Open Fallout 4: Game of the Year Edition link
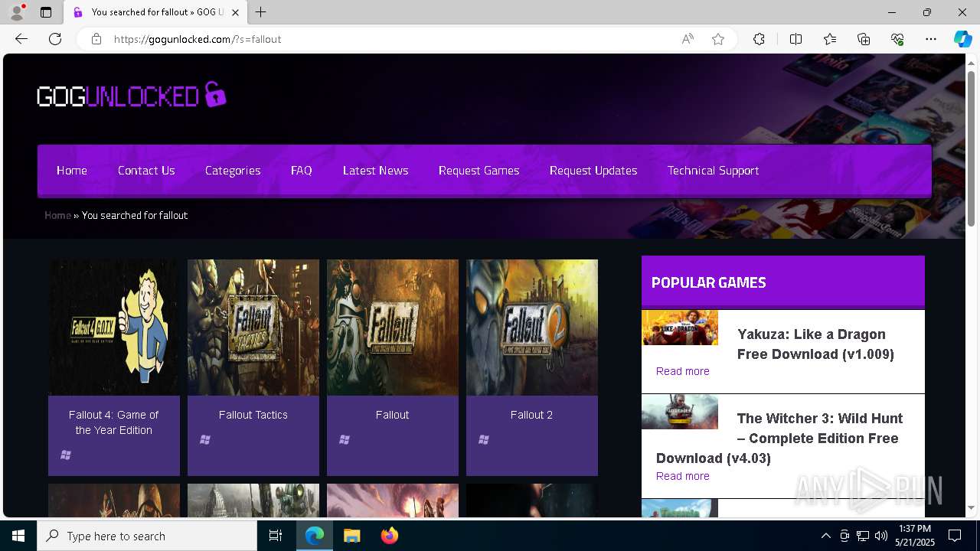The image size is (980, 551). (x=114, y=422)
